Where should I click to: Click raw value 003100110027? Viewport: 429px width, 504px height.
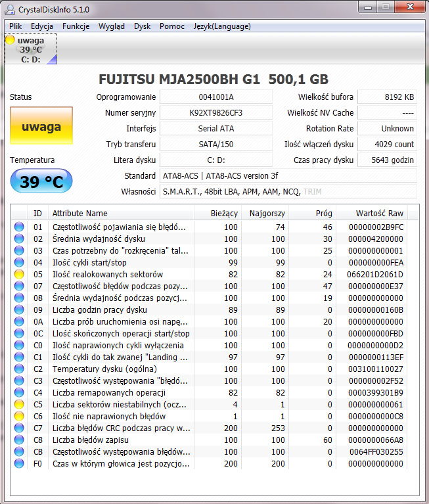click(x=375, y=369)
